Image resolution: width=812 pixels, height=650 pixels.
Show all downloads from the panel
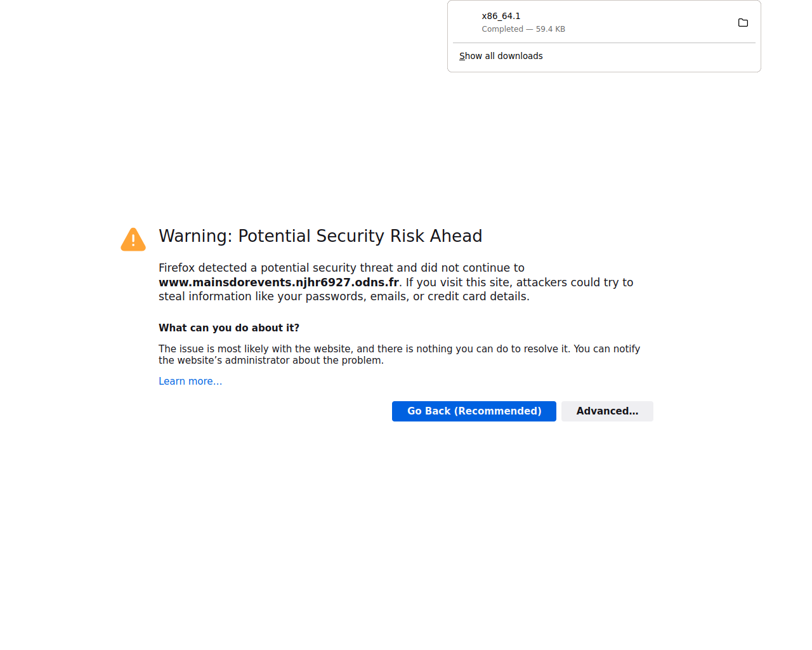[501, 56]
